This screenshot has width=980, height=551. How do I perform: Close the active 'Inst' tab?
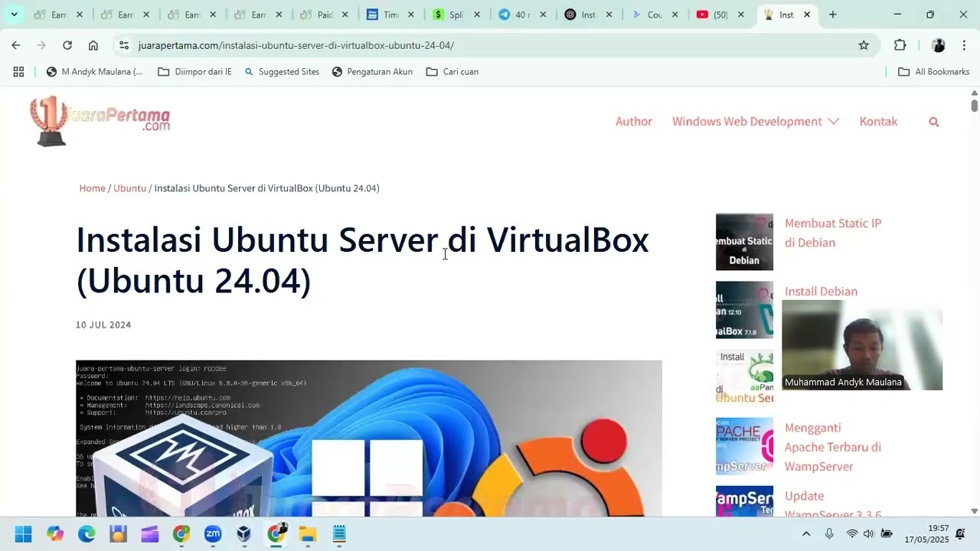[x=806, y=15]
